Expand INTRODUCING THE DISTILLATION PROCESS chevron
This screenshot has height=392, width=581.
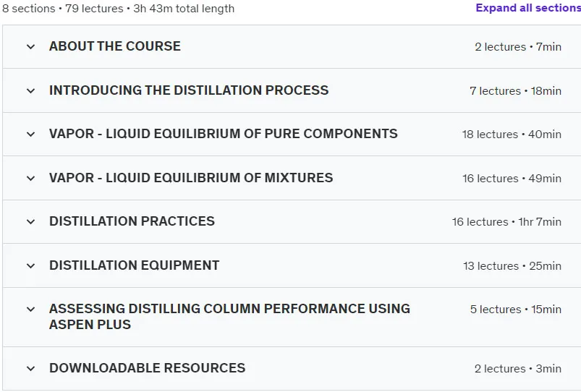pos(31,91)
